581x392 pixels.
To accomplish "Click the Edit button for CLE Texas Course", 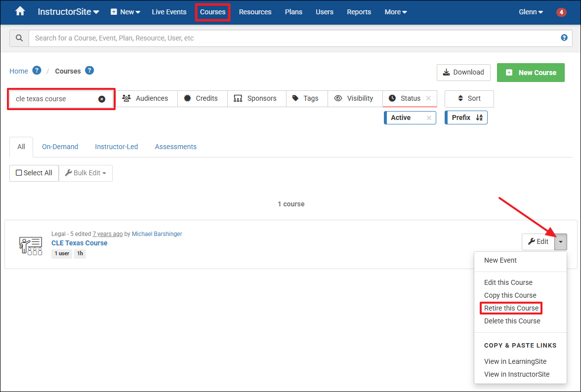I will [x=538, y=242].
